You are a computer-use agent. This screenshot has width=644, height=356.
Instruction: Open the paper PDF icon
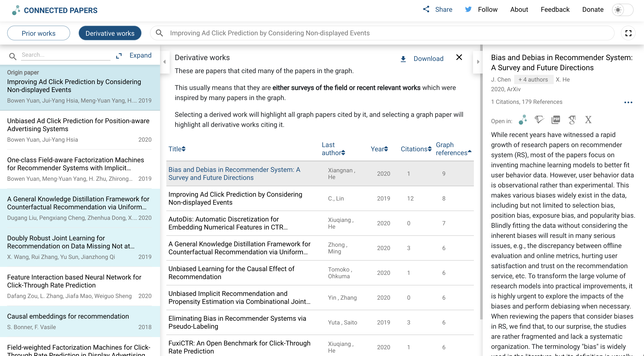(x=556, y=120)
